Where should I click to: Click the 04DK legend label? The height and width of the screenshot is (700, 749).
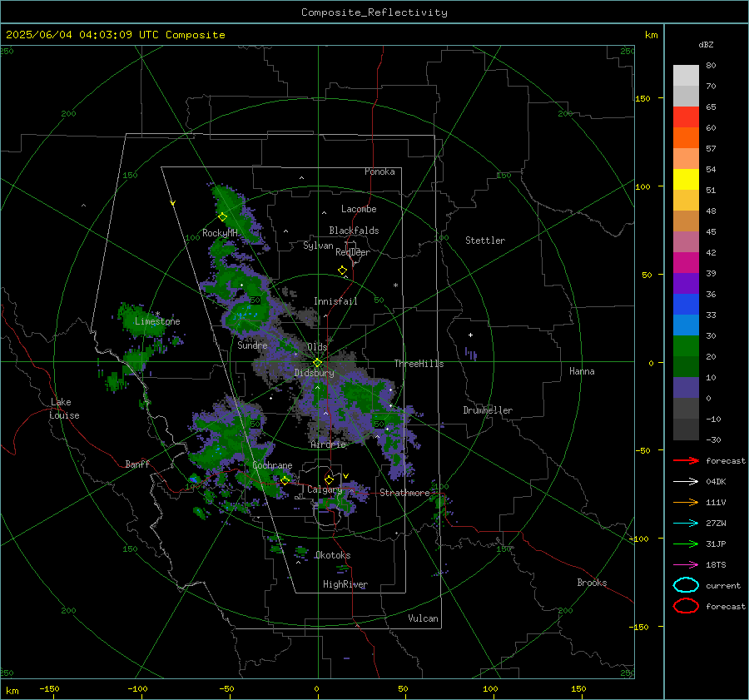pos(716,481)
